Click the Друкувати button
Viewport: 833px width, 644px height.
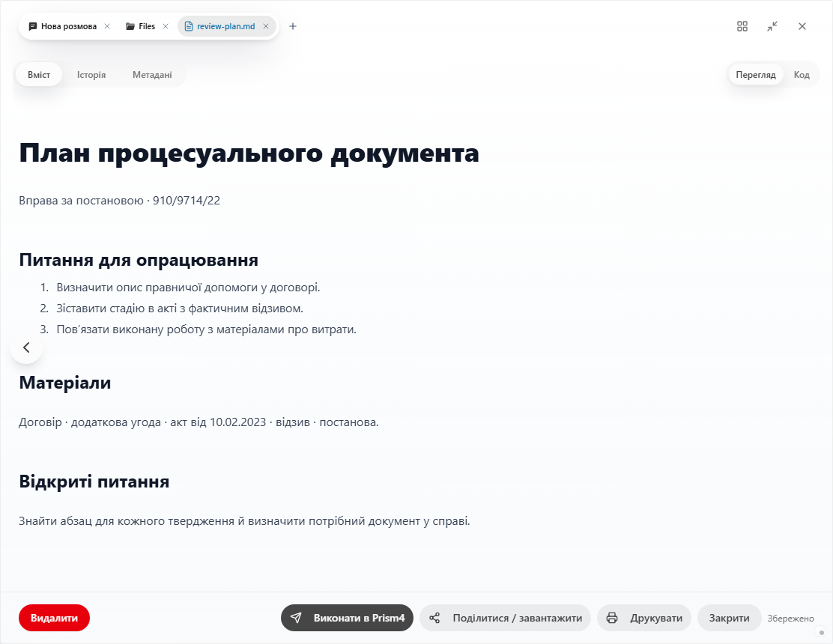click(x=644, y=618)
